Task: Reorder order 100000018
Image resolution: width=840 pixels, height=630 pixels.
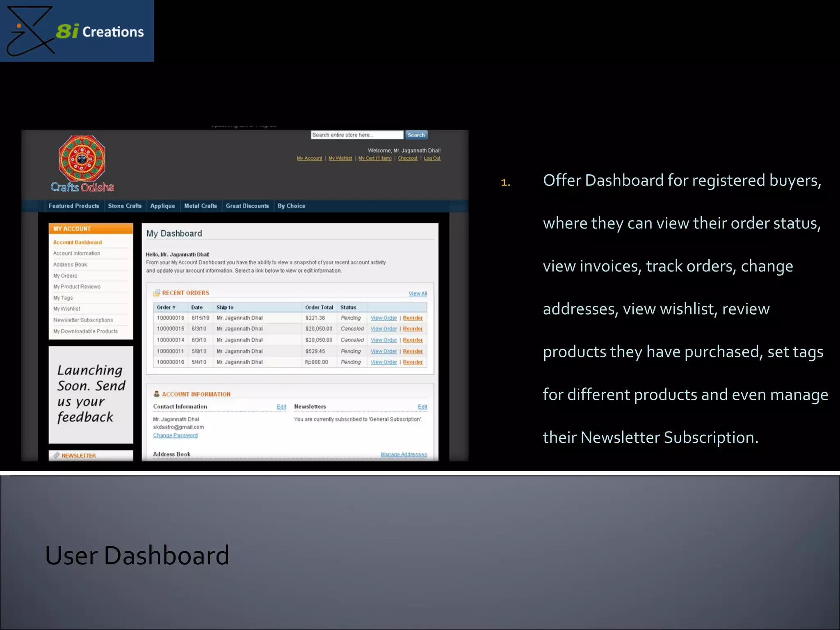Action: point(413,318)
